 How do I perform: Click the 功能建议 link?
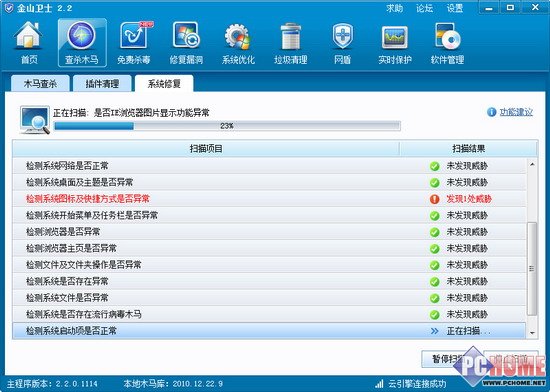coord(516,112)
